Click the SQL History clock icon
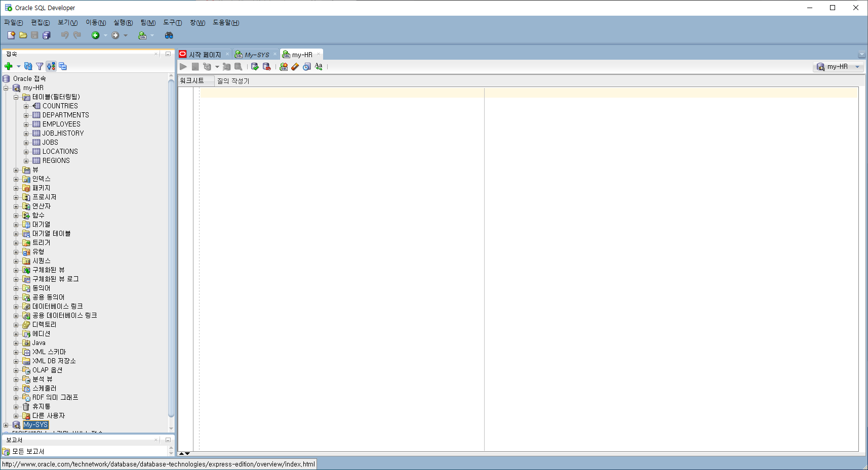This screenshot has width=868, height=470. click(307, 67)
